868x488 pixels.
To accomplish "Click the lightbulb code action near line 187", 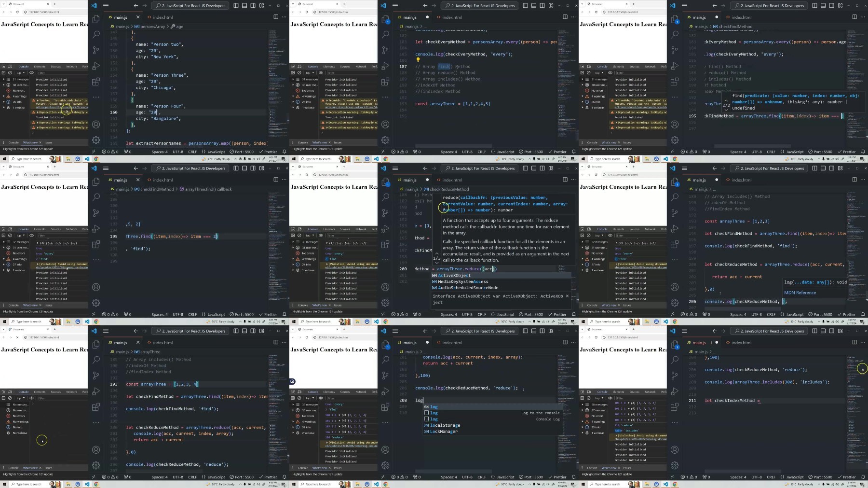I will pyautogui.click(x=418, y=60).
